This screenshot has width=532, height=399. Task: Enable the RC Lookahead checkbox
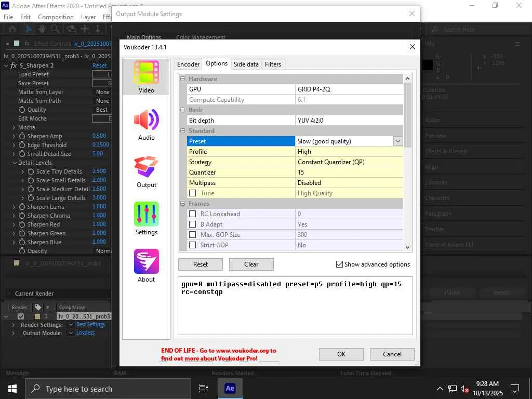coord(192,214)
